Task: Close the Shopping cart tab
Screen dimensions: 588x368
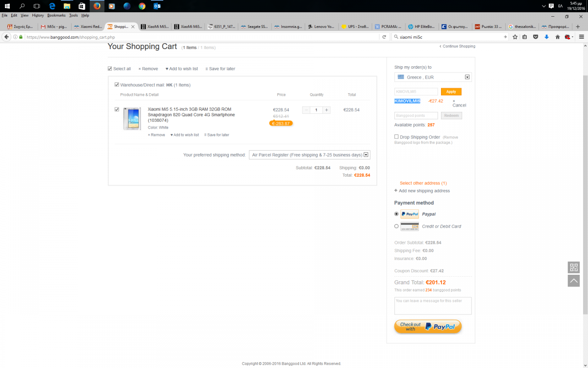Action: tap(133, 26)
